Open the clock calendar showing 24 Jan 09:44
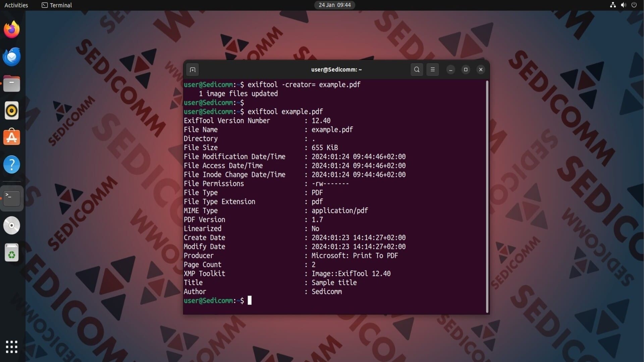This screenshot has height=362, width=644. point(334,5)
